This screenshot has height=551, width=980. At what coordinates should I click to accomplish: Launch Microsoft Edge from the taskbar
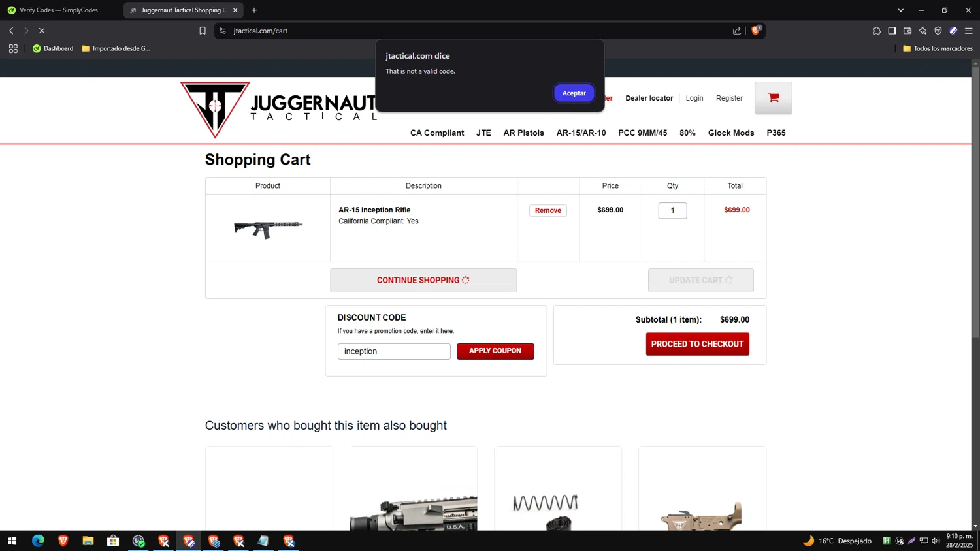(x=38, y=541)
